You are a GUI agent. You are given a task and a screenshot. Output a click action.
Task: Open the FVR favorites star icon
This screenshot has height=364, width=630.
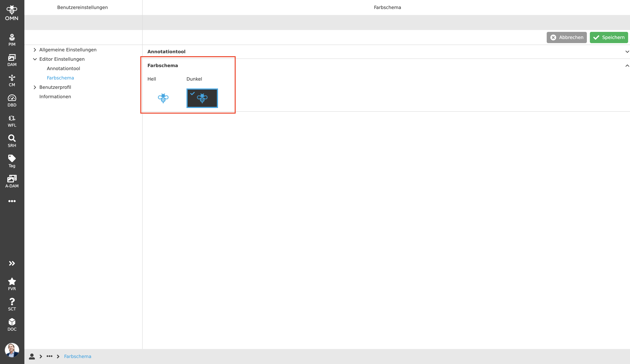(x=12, y=284)
